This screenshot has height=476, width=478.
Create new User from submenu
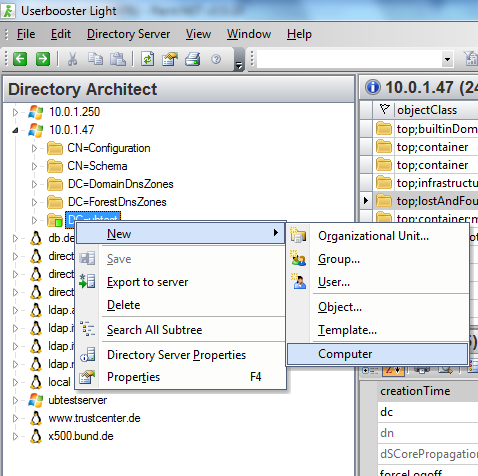coord(378,282)
